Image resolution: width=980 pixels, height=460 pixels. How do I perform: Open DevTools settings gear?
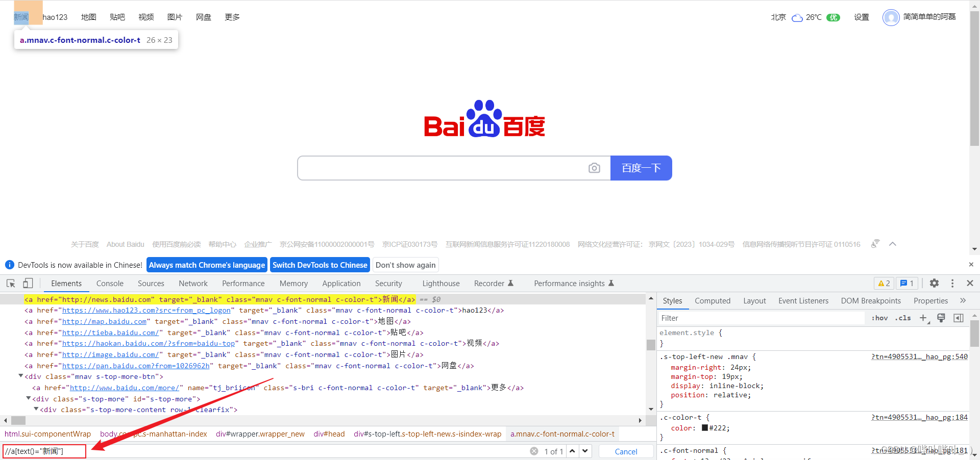(934, 283)
